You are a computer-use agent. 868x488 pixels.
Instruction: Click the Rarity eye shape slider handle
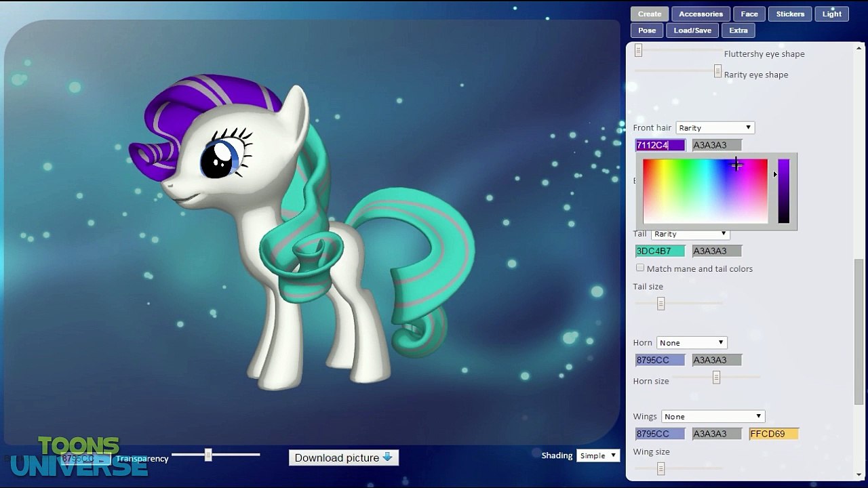click(x=717, y=71)
